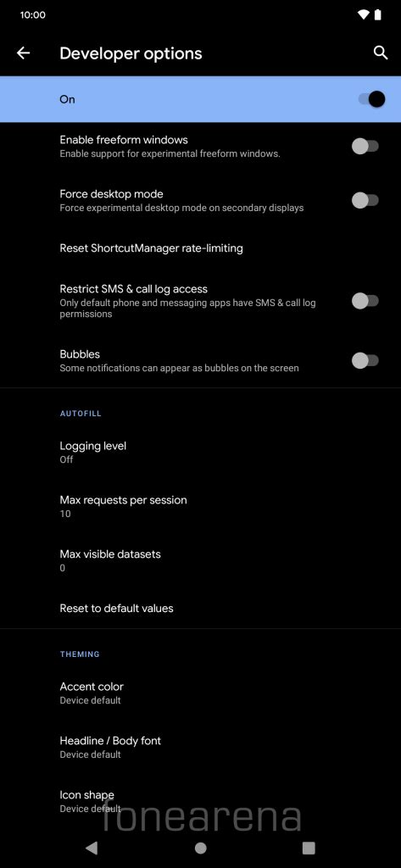Open search with magnifier icon
Image resolution: width=401 pixels, height=868 pixels.
(x=380, y=53)
